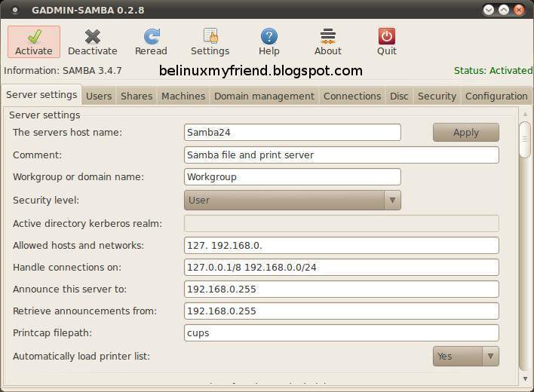Screen dimensions: 534x392
Task: Open the Automatically load printer list dropdown
Action: 465,356
